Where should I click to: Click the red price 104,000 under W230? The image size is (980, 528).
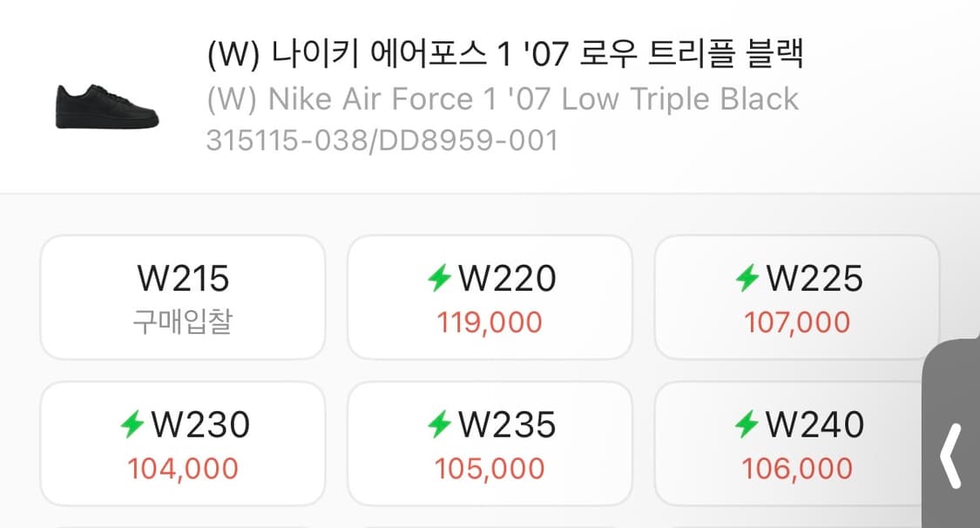click(181, 468)
